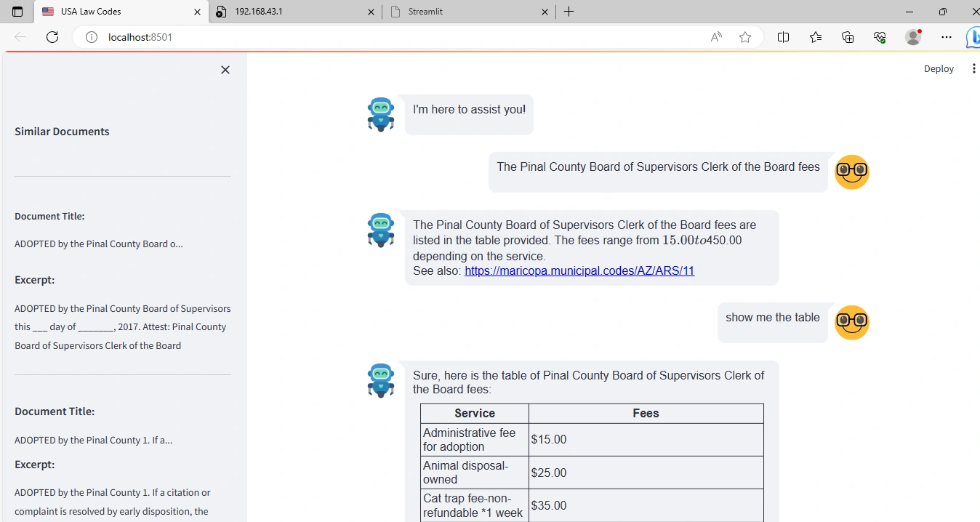Add this page to favorites star
Viewport: 980px width, 522px height.
pos(745,37)
